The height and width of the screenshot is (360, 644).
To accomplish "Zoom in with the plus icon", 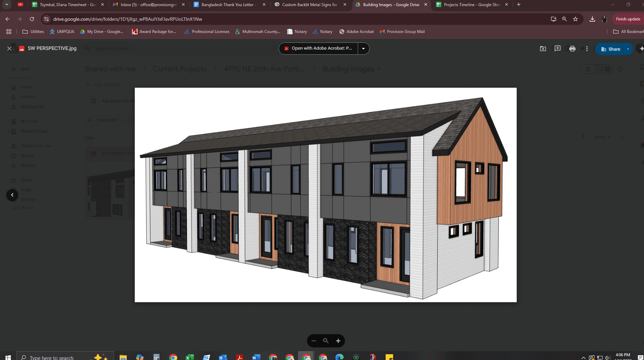I will [x=338, y=341].
